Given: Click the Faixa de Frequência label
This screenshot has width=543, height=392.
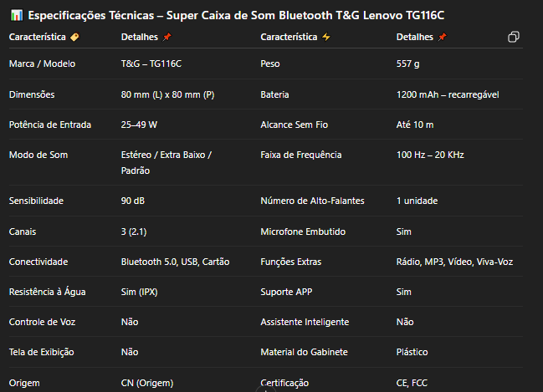Looking at the screenshot, I should coord(300,155).
